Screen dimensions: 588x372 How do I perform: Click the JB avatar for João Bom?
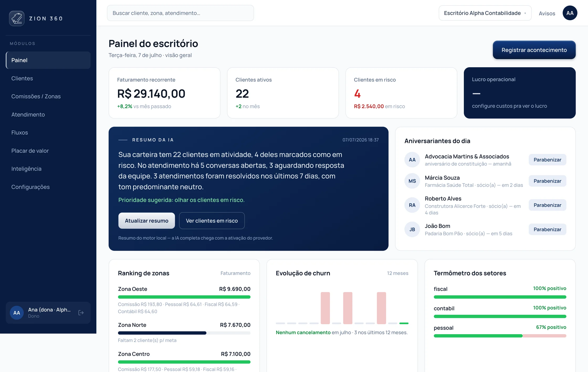pyautogui.click(x=412, y=229)
